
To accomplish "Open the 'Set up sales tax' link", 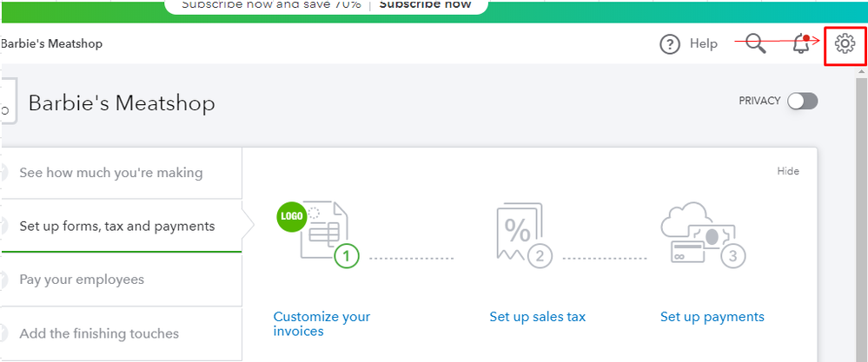I will [x=538, y=317].
